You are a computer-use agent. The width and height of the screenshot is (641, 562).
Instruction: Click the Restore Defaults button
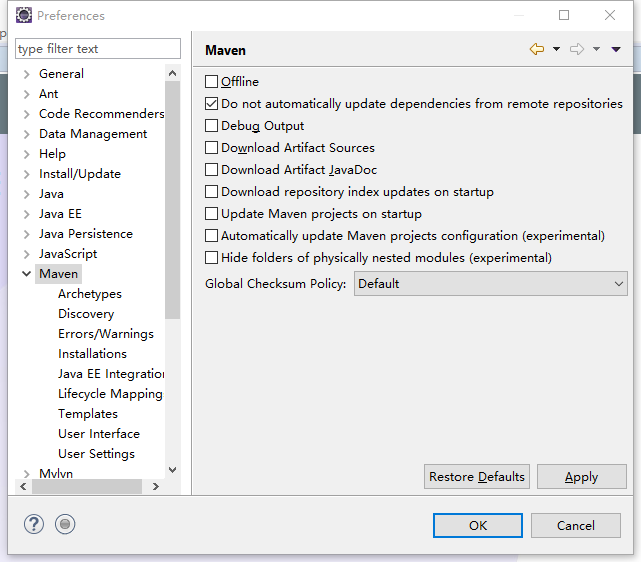tap(477, 477)
